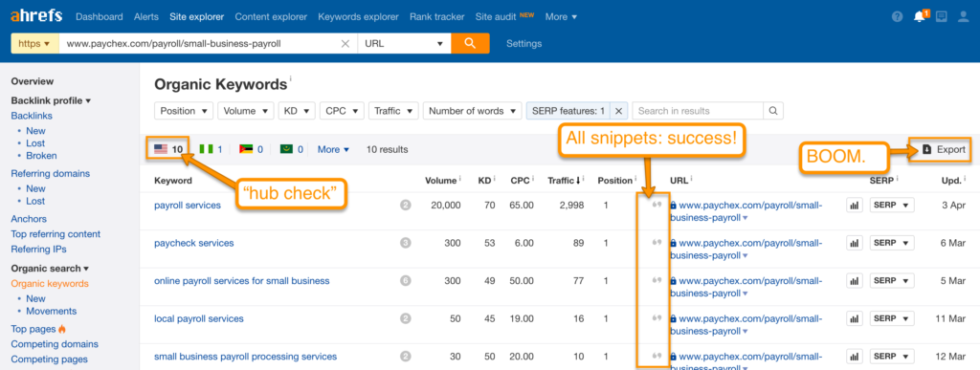
Task: Open Top referring content in sidebar
Action: (x=56, y=234)
